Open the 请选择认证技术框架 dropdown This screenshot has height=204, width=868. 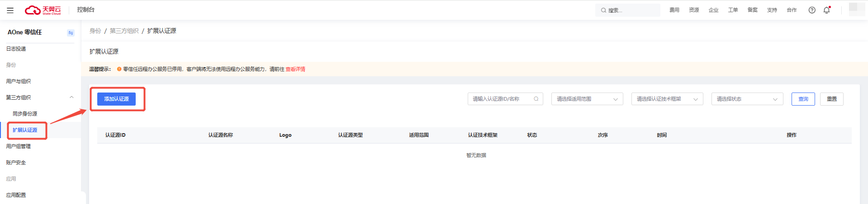(x=667, y=99)
